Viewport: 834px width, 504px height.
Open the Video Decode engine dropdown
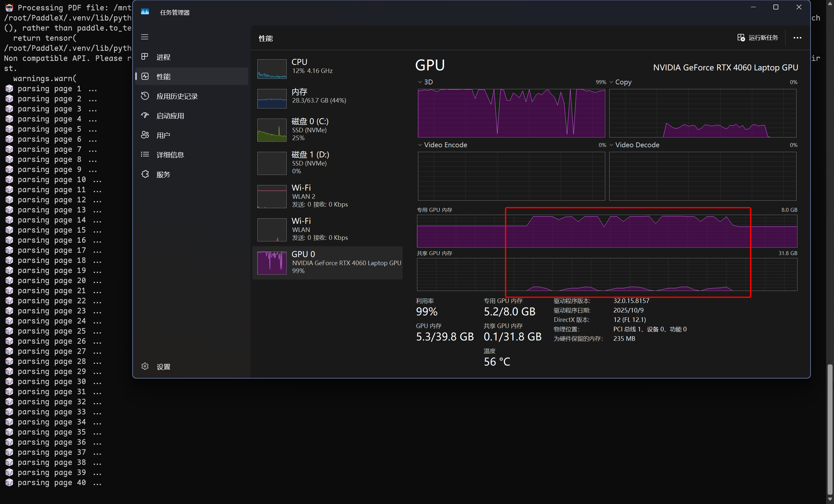611,145
